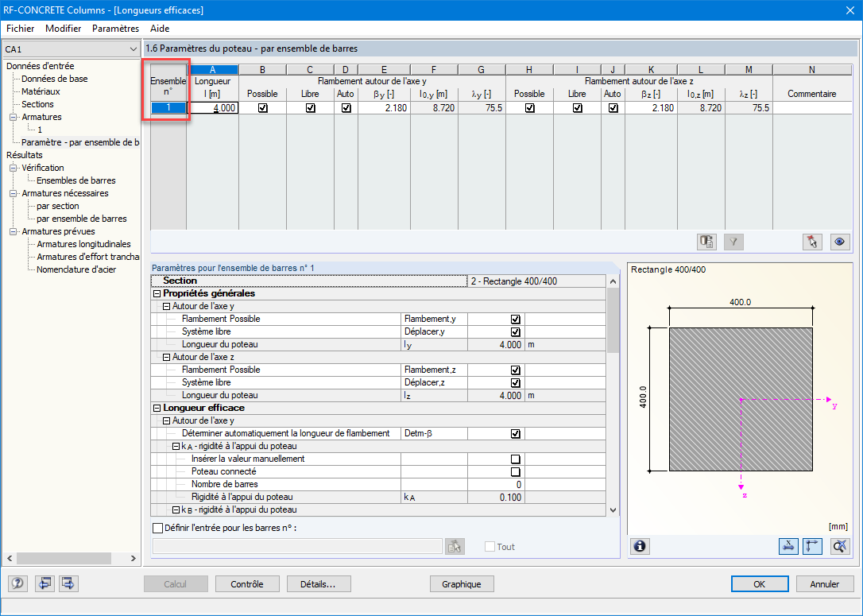The image size is (863, 616).
Task: Collapse kA - rigidité à l'appui group
Action: [x=176, y=447]
